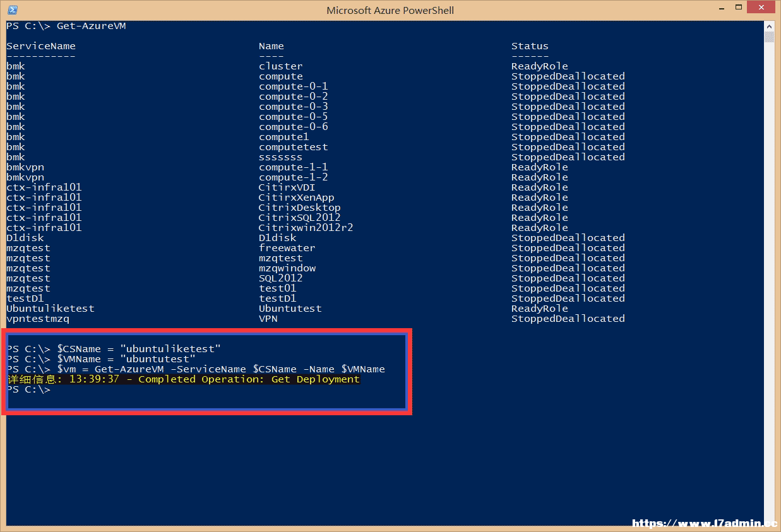
Task: Click the VM name "CitrixSQL2012"
Action: (300, 218)
